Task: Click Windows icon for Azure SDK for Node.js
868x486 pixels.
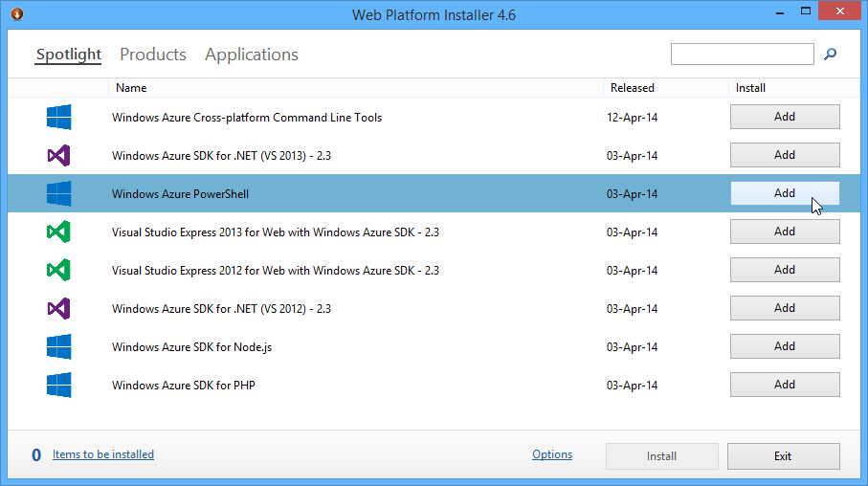Action: (59, 347)
